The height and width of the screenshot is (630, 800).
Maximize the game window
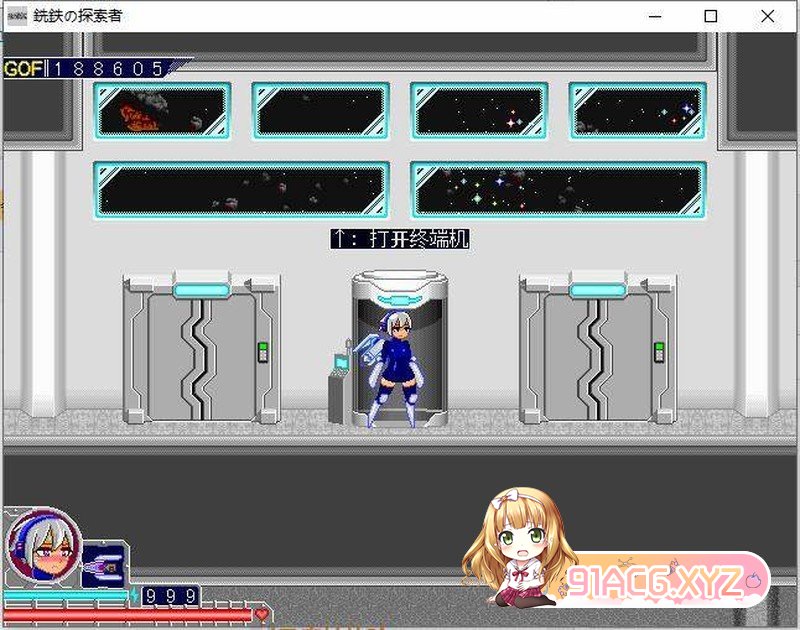(x=711, y=16)
